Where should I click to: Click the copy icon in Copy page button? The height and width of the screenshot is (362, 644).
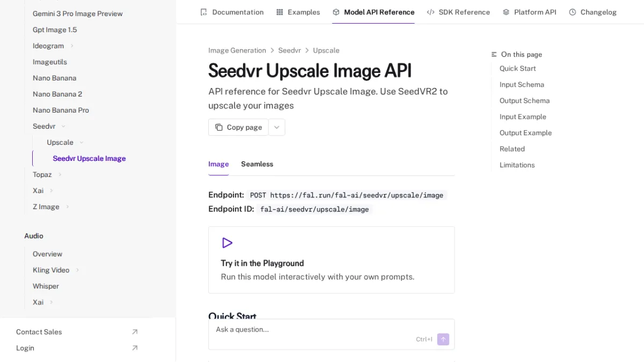[219, 127]
